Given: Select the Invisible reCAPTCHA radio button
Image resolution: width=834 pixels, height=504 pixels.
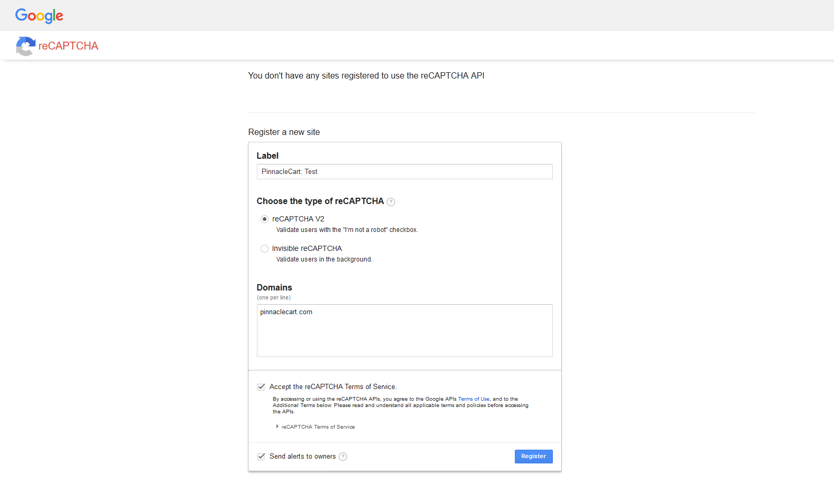Looking at the screenshot, I should click(264, 248).
